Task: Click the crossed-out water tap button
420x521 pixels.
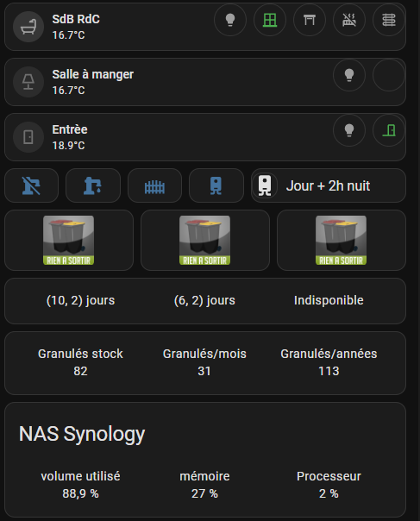Action: [32, 185]
